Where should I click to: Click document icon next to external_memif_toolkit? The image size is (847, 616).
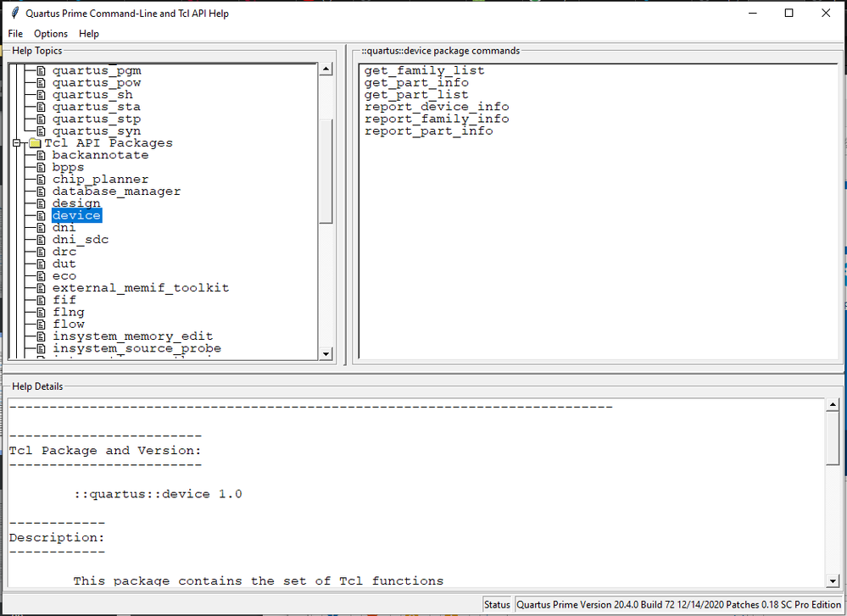coord(41,288)
